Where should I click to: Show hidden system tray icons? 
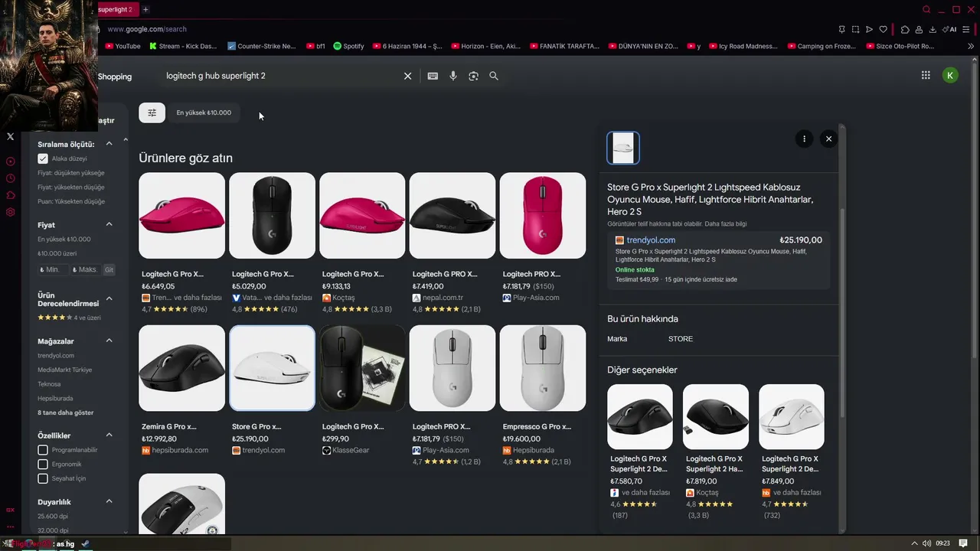pyautogui.click(x=913, y=543)
